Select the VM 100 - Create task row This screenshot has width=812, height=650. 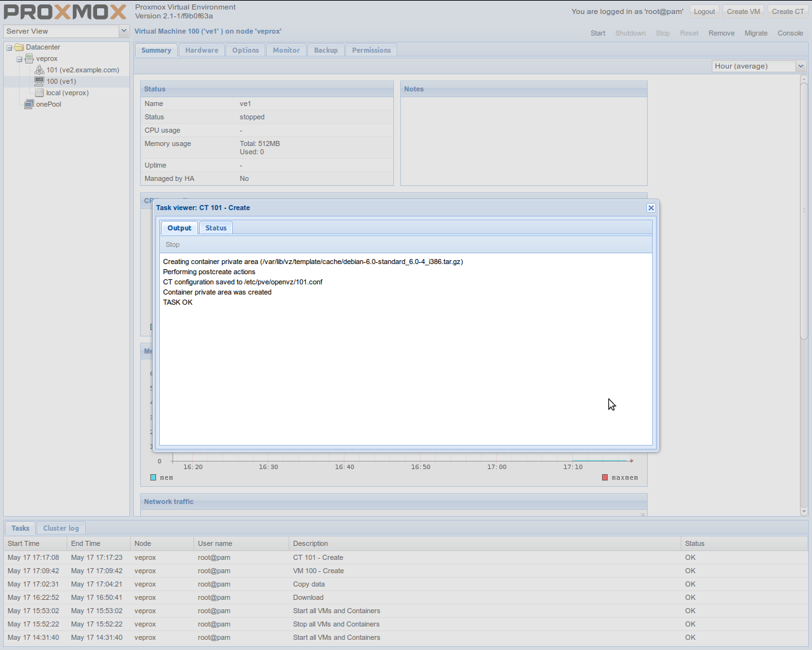point(317,571)
